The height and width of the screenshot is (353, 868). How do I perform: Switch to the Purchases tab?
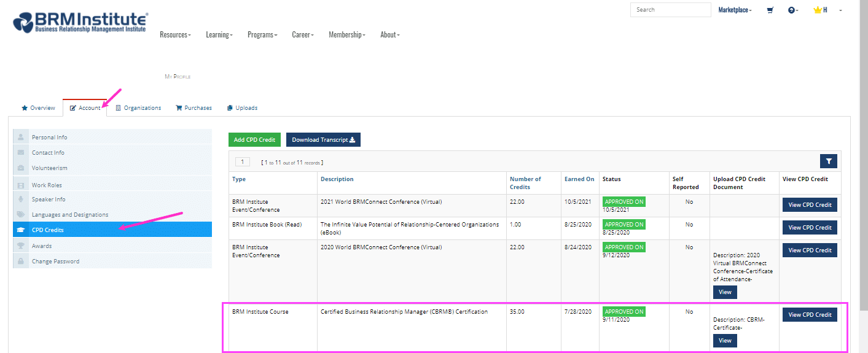(x=194, y=108)
